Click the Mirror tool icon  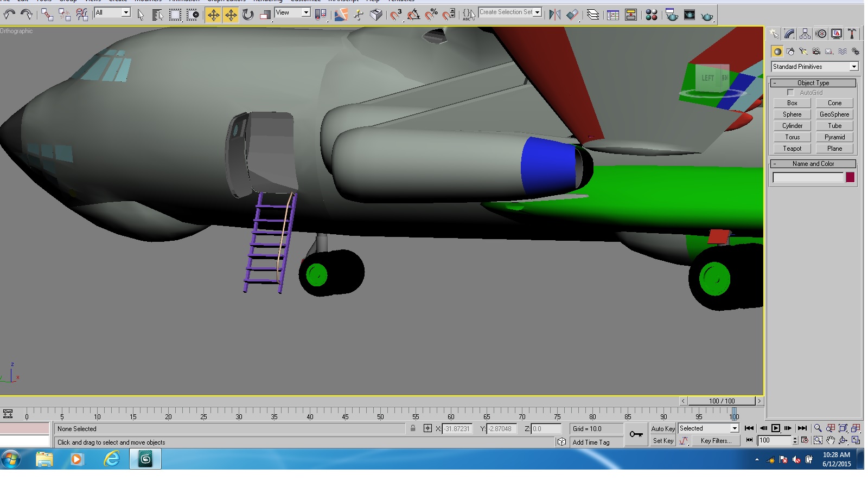point(554,15)
